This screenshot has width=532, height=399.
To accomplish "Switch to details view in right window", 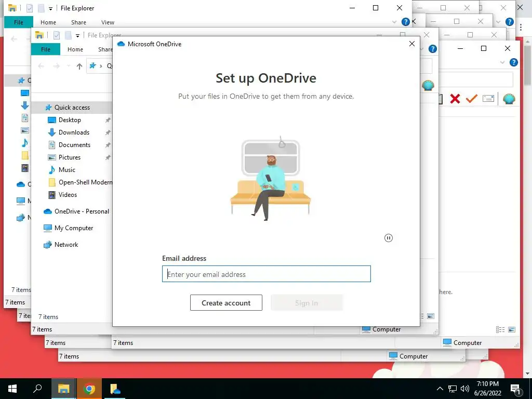I will [x=500, y=329].
